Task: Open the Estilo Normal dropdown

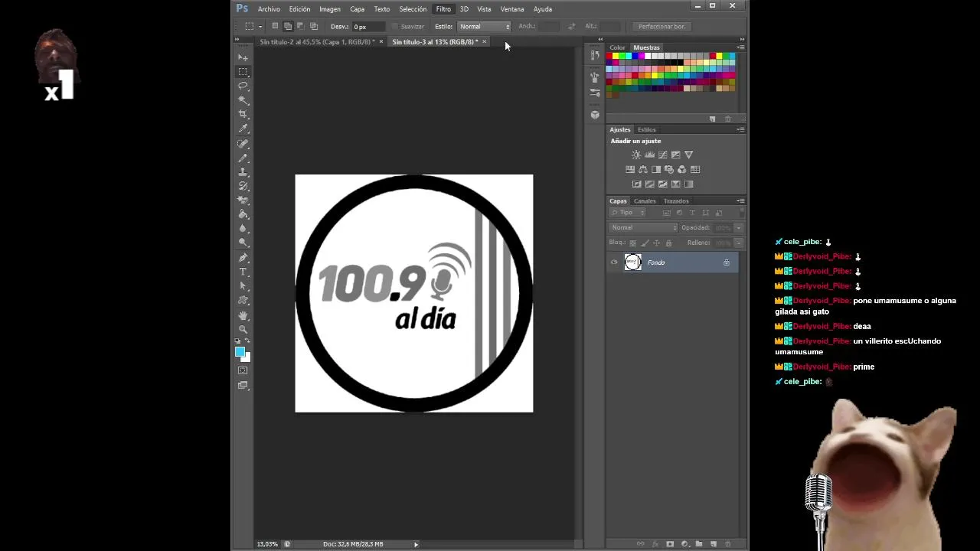Action: pos(484,26)
